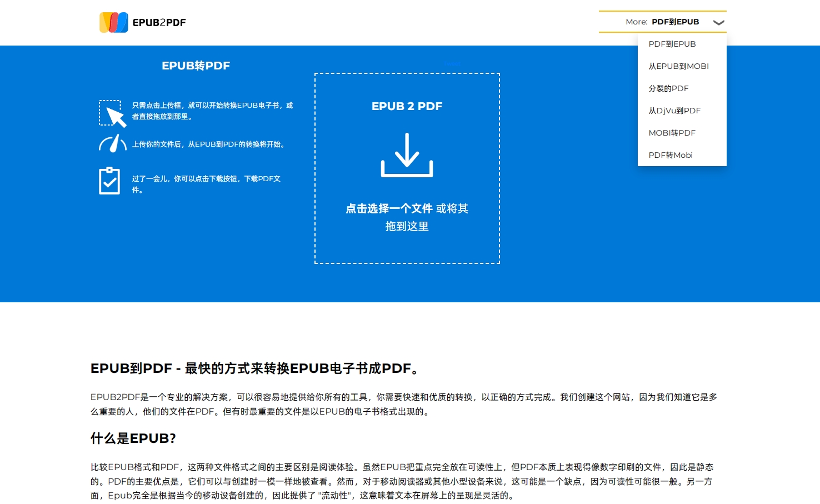Click the cursor selection icon beside upload instructions

113,113
